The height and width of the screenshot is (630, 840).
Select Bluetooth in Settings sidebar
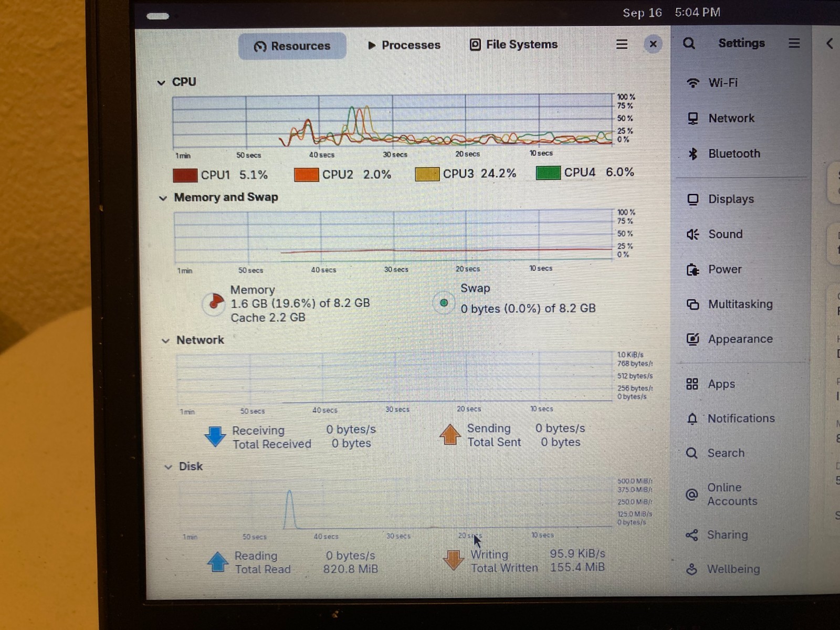tap(741, 153)
